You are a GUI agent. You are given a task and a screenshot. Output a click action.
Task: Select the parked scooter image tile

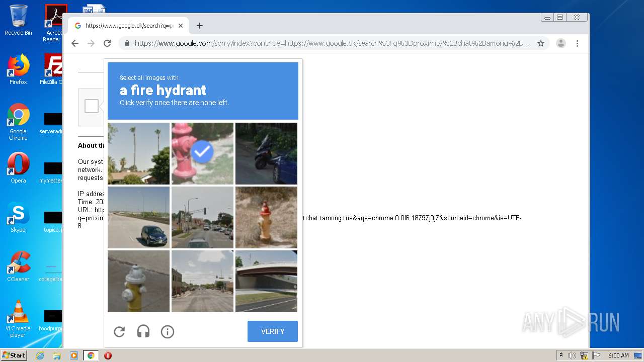[x=266, y=153]
